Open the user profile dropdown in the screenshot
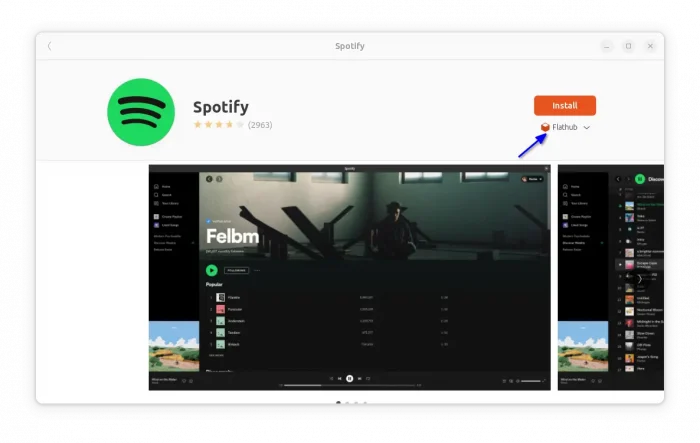Screen dimensions: 700x443 pyautogui.click(x=532, y=179)
